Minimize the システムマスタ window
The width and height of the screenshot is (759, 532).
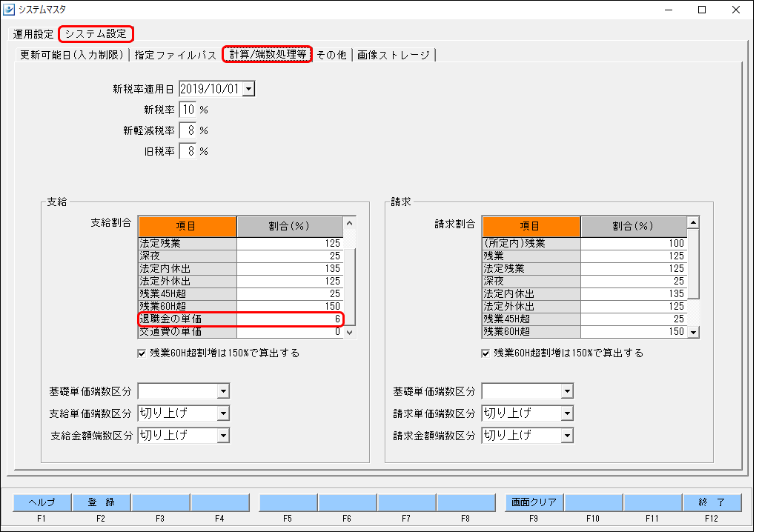point(669,10)
